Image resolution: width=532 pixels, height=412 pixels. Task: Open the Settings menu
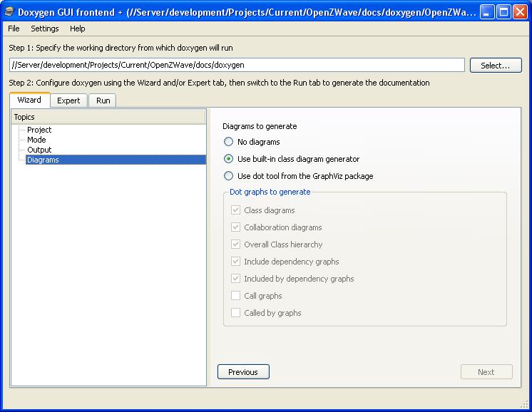click(45, 29)
